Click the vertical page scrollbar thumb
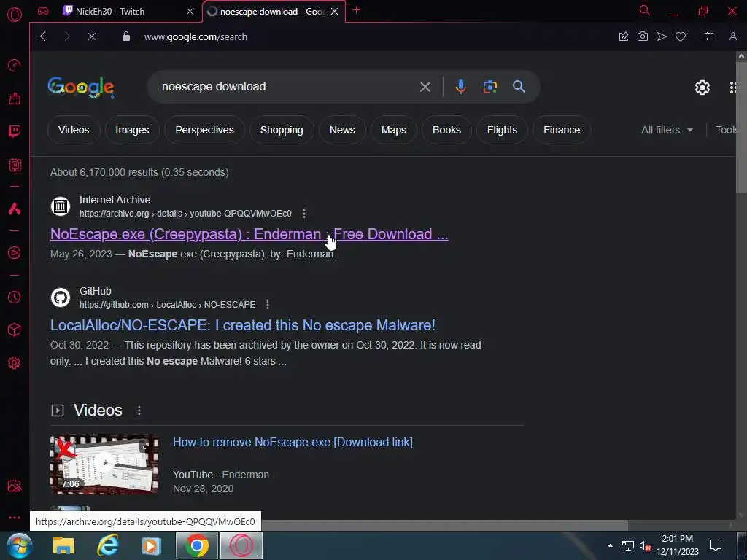 (741, 127)
